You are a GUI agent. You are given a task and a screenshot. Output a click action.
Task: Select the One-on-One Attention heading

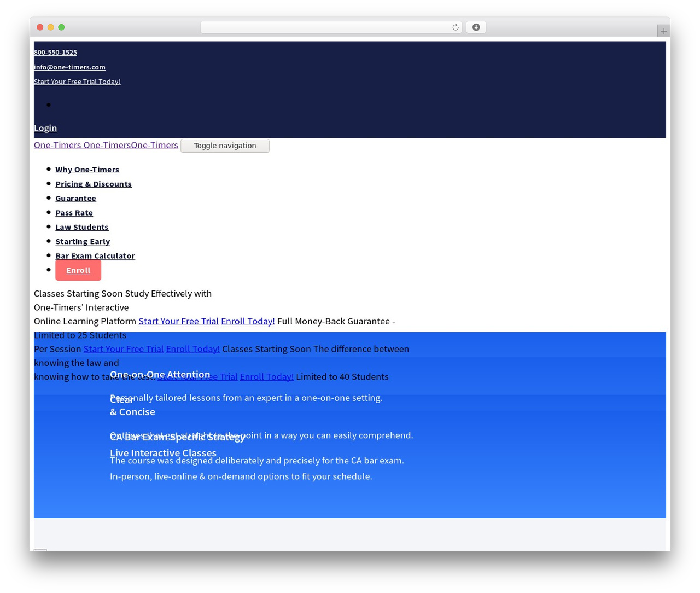tap(160, 374)
